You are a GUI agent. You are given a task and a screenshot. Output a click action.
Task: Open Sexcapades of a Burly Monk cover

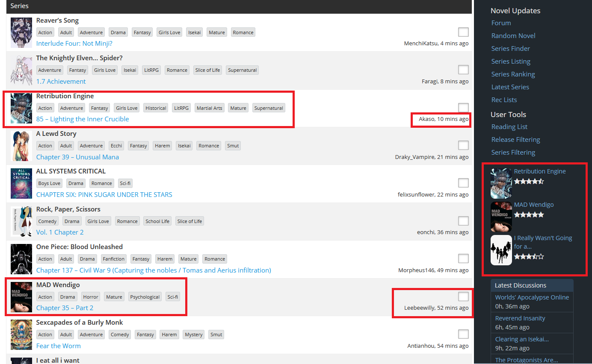pos(21,335)
